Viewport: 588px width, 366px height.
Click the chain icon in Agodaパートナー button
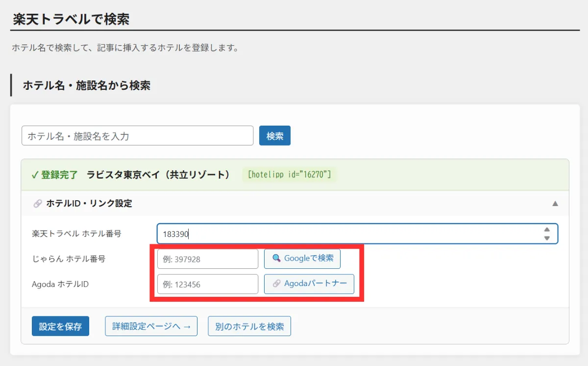click(x=277, y=284)
